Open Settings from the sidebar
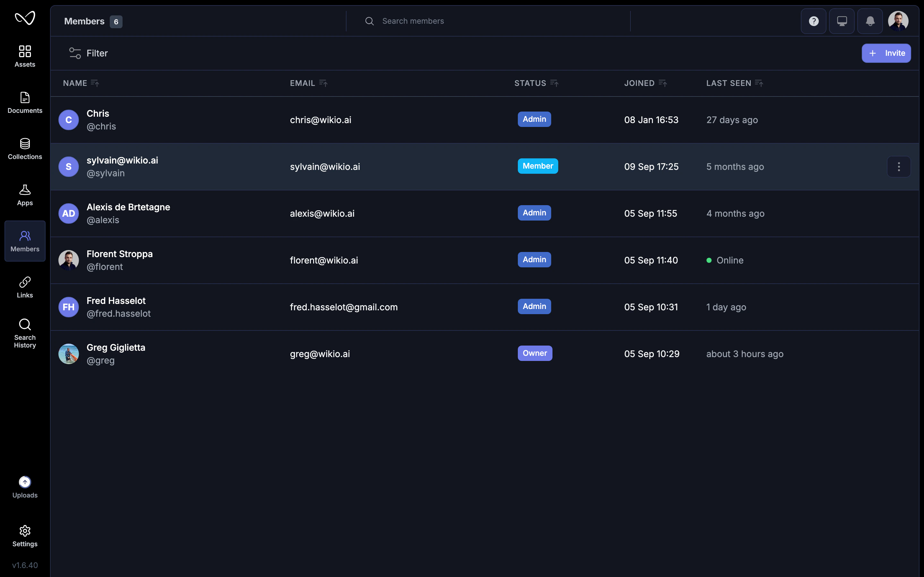This screenshot has height=577, width=924. (24, 535)
